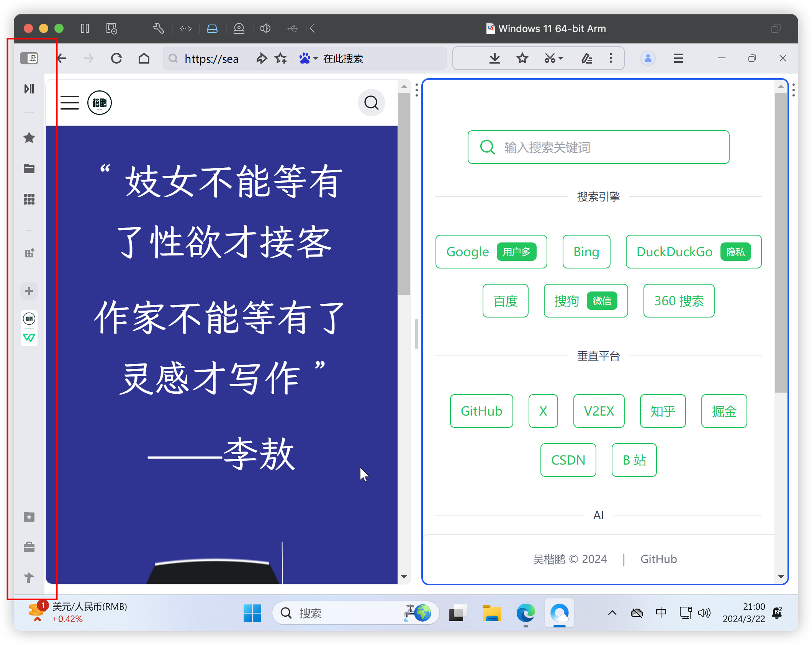Click the left pane scroll down arrow

[404, 577]
